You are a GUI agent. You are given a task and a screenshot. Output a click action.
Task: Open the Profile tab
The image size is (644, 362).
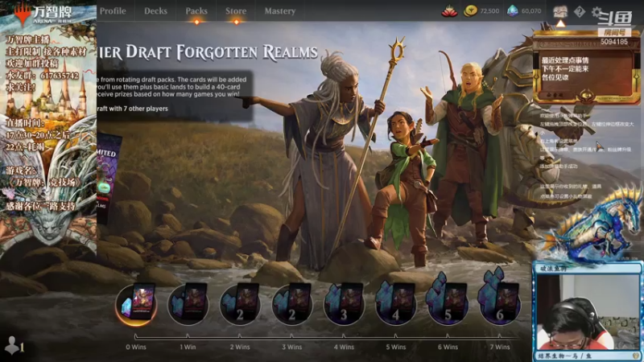coord(113,11)
